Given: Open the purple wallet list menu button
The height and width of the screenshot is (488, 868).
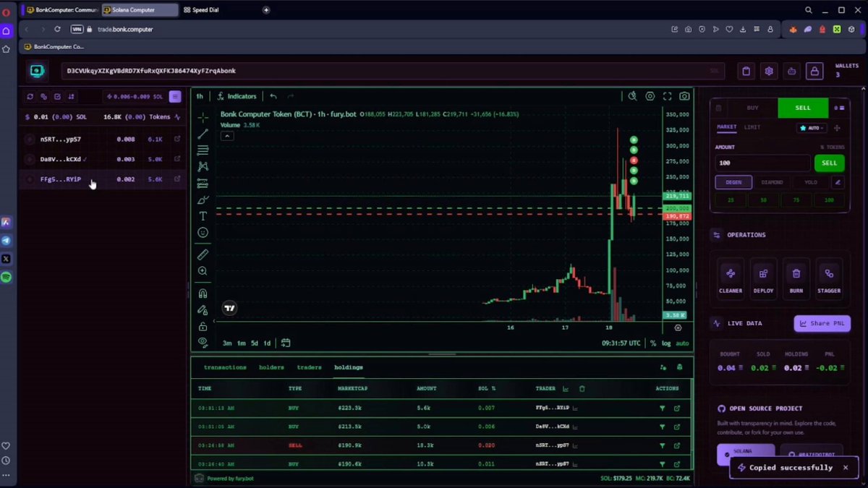Looking at the screenshot, I should pos(175,96).
